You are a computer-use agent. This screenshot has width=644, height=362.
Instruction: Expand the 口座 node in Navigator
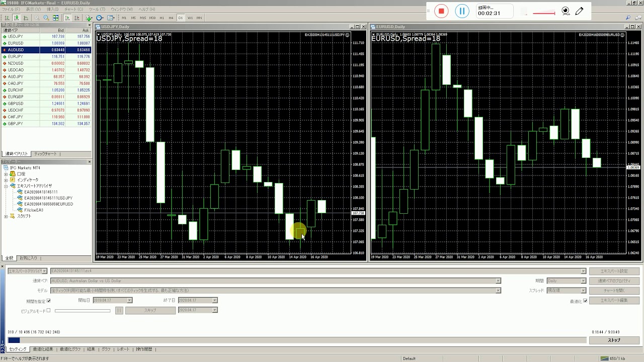point(6,174)
